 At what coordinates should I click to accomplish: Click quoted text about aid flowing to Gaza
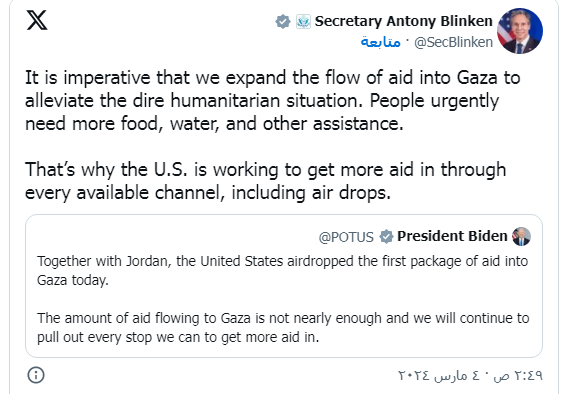[x=283, y=327]
